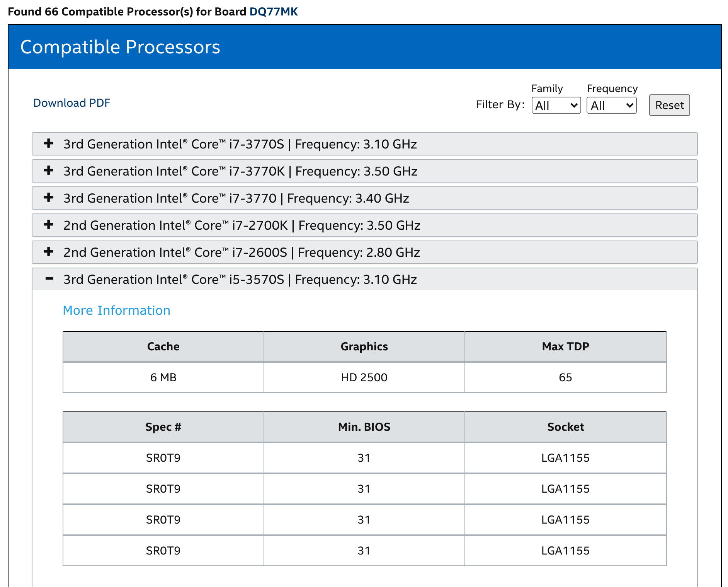Image resolution: width=728 pixels, height=587 pixels.
Task: Click the Spec # column header
Action: (163, 427)
